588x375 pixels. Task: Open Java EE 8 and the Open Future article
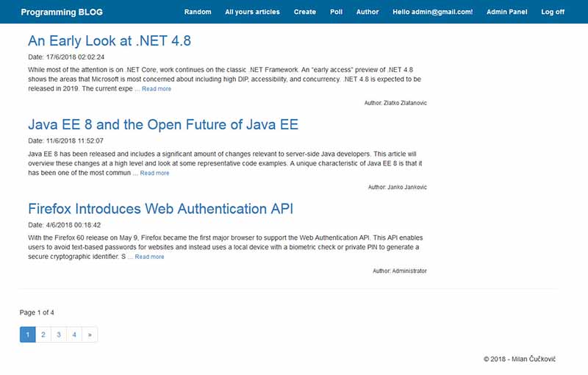163,125
